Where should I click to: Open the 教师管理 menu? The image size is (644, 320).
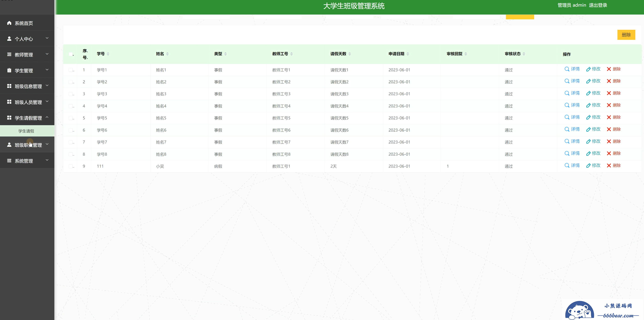click(27, 54)
